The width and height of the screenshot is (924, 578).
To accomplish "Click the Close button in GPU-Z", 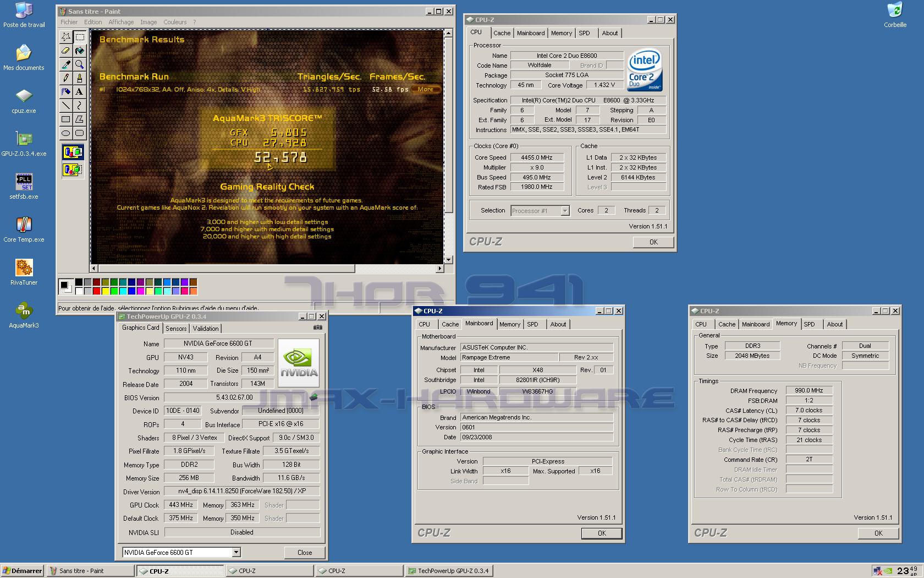I will [x=304, y=552].
